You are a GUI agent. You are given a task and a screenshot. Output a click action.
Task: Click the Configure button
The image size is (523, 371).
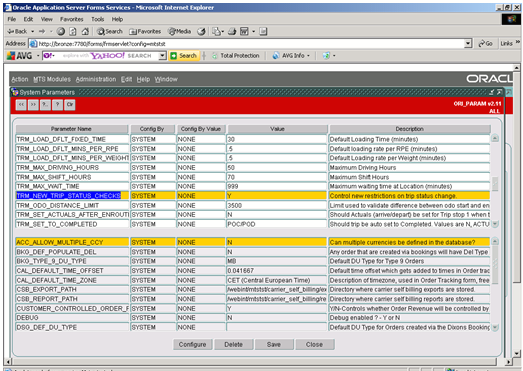(x=192, y=344)
